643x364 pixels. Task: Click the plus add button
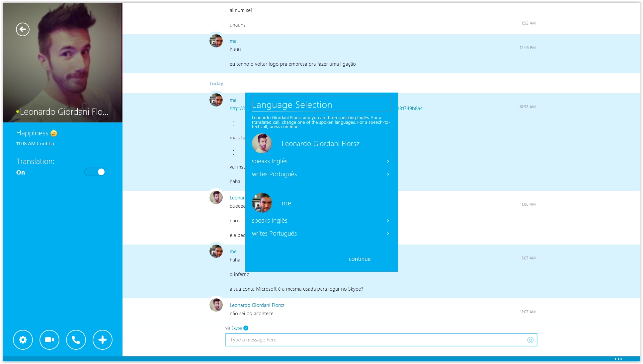103,339
